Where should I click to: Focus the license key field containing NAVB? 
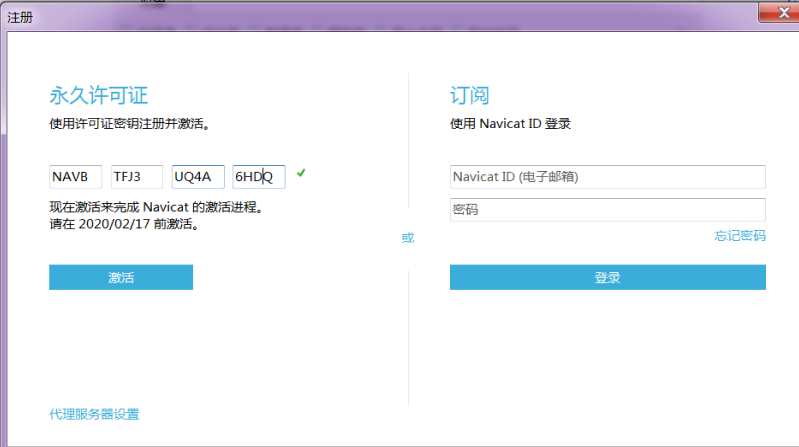pos(75,177)
